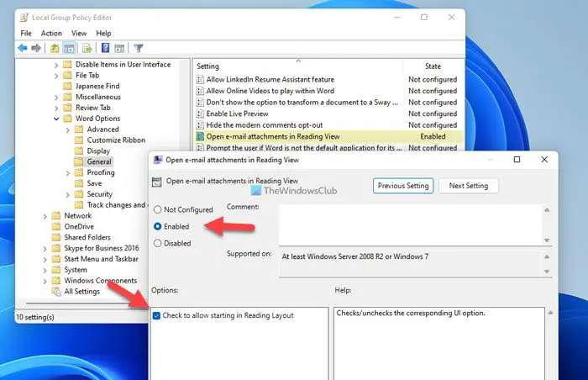This screenshot has width=588, height=380.
Task: Open the Action menu
Action: tap(51, 33)
